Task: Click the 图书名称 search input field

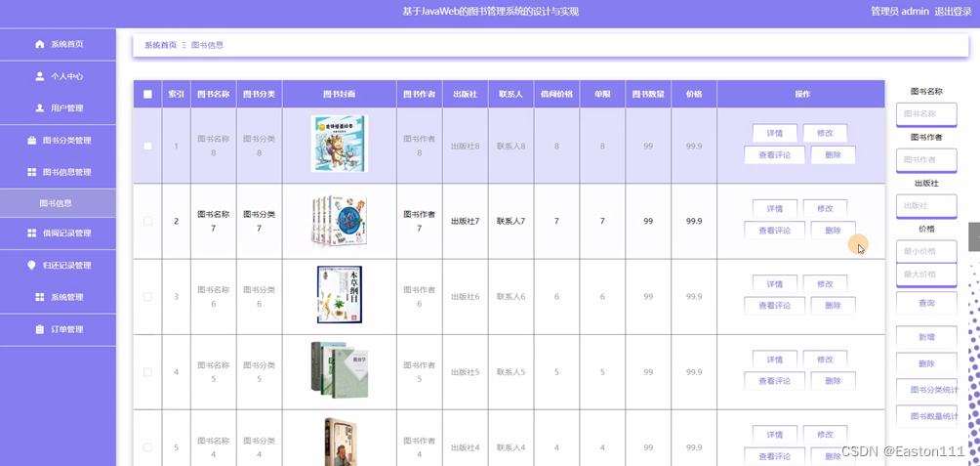Action: pos(926,114)
